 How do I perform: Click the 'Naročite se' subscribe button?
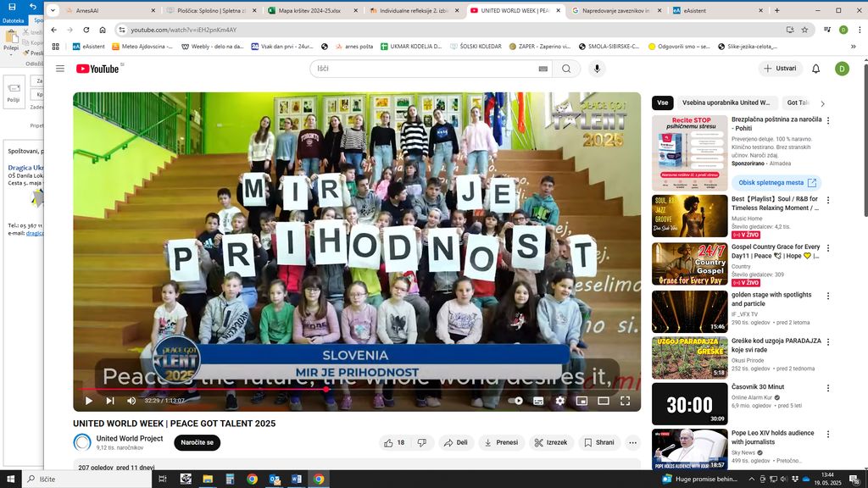point(197,442)
